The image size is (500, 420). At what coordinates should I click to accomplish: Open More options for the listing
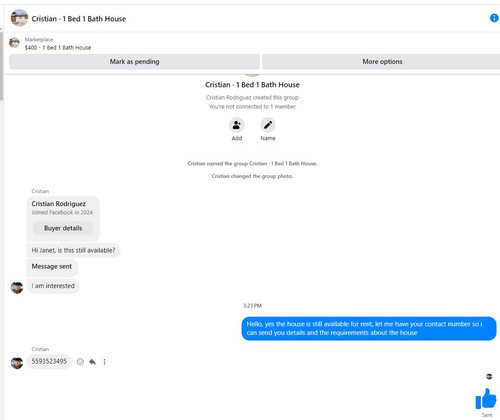382,62
